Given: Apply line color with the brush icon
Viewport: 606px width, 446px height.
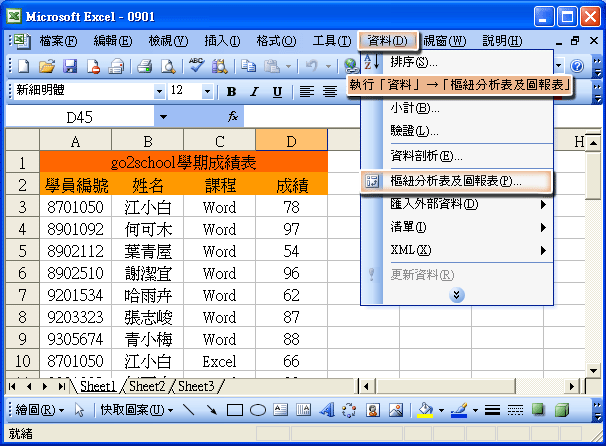Looking at the screenshot, I should pyautogui.click(x=459, y=409).
